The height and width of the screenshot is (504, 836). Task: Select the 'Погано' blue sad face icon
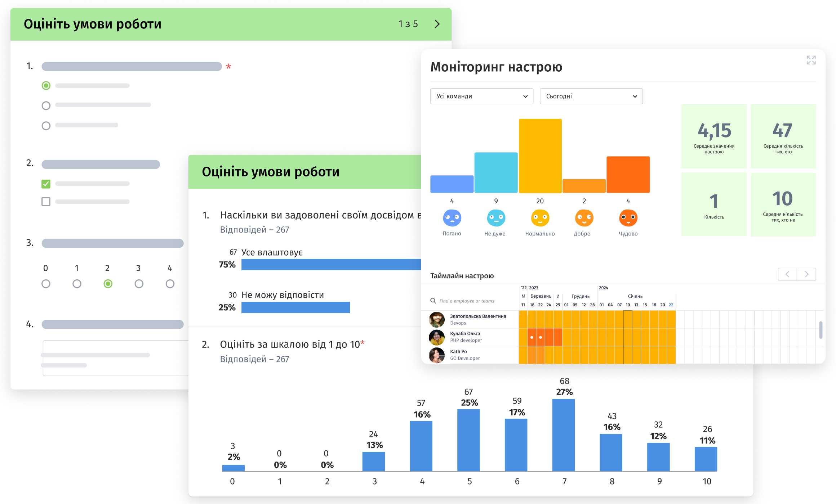(452, 218)
